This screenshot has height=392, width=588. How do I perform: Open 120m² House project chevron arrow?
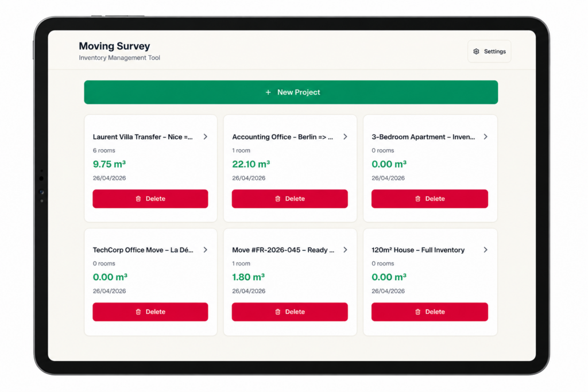[x=485, y=250]
